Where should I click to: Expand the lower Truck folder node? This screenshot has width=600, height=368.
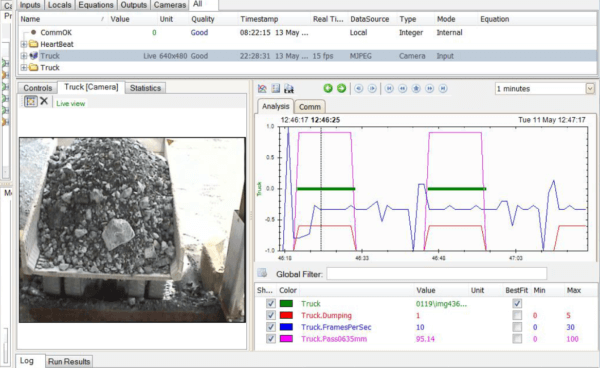(x=24, y=67)
